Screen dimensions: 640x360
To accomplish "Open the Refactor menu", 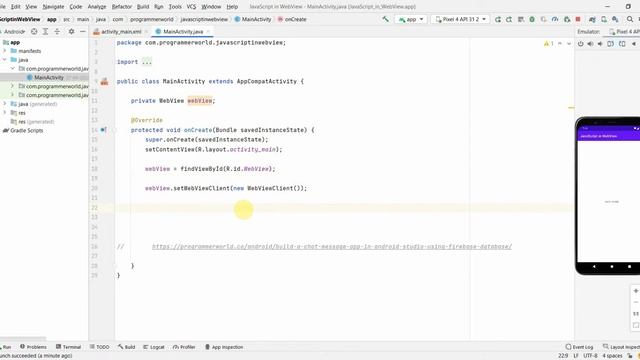I will click(x=122, y=7).
